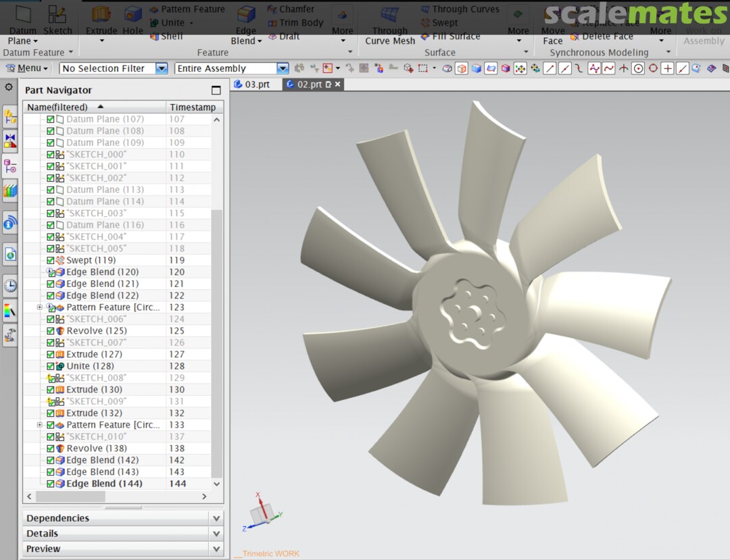Open the Assembly Navigator sidebar tab
This screenshot has width=730, height=560.
[10, 116]
